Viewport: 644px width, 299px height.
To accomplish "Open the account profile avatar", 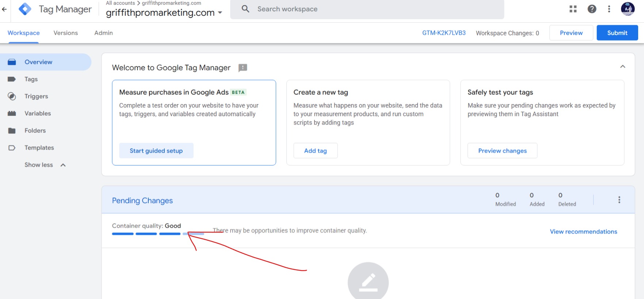I will pos(628,9).
